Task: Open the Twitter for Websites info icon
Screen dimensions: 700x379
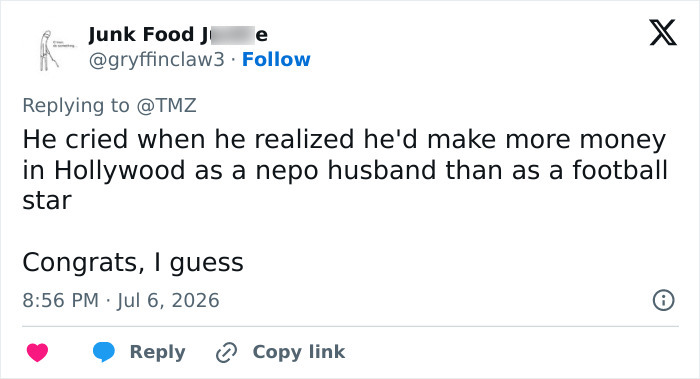Action: tap(663, 300)
